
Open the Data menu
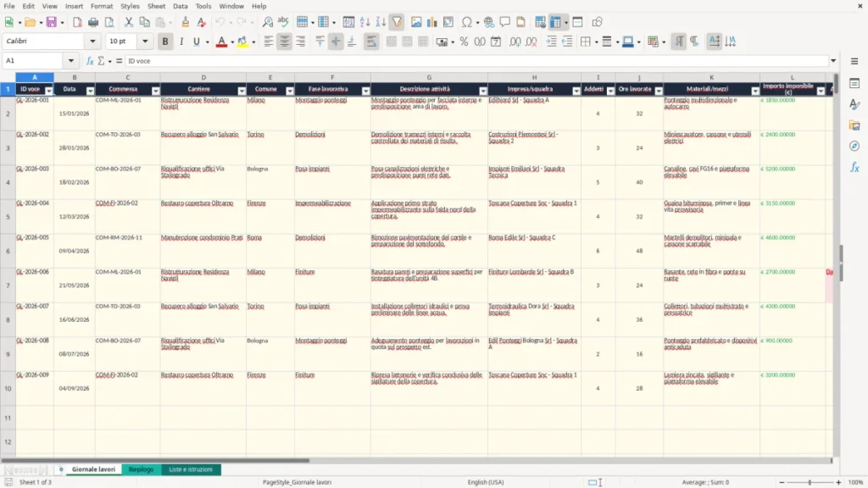(x=180, y=6)
